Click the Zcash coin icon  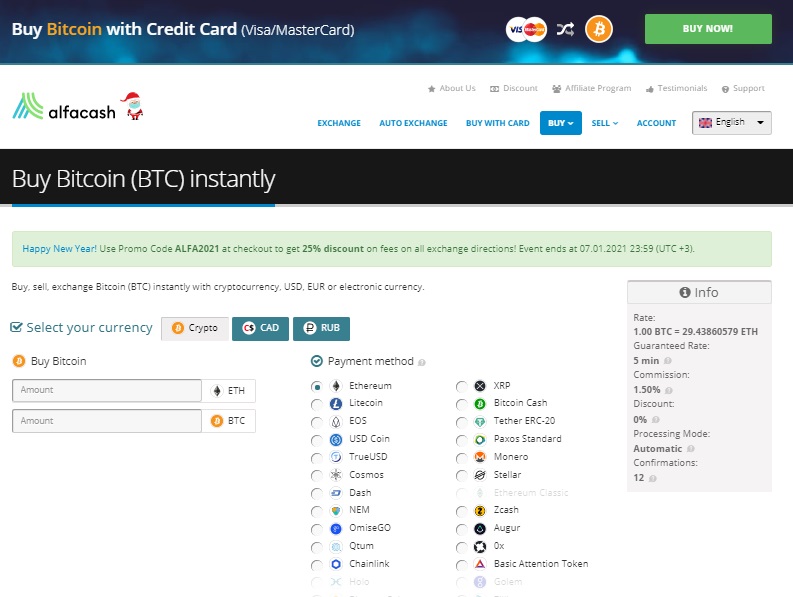coord(480,510)
